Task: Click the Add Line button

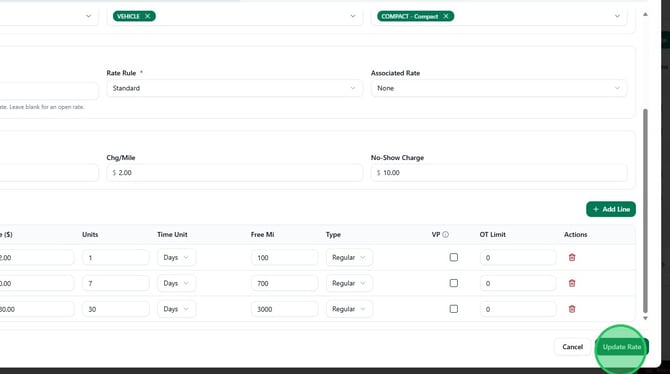Action: click(611, 209)
